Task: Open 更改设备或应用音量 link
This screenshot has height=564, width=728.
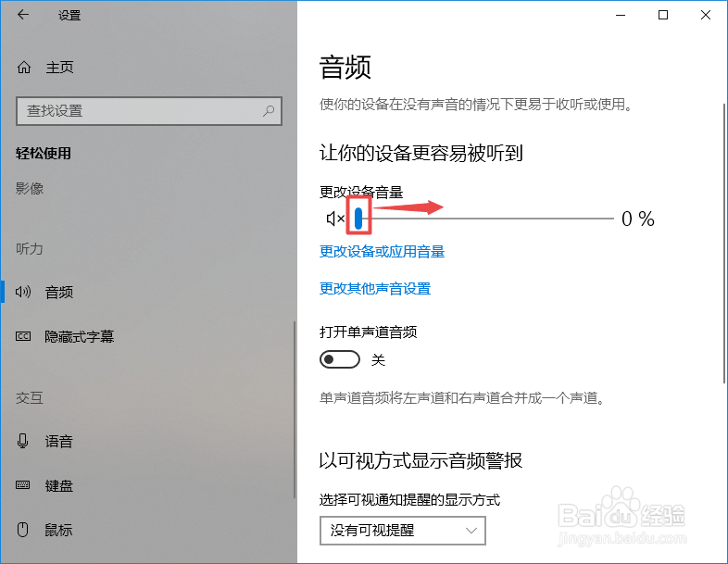Action: tap(383, 252)
